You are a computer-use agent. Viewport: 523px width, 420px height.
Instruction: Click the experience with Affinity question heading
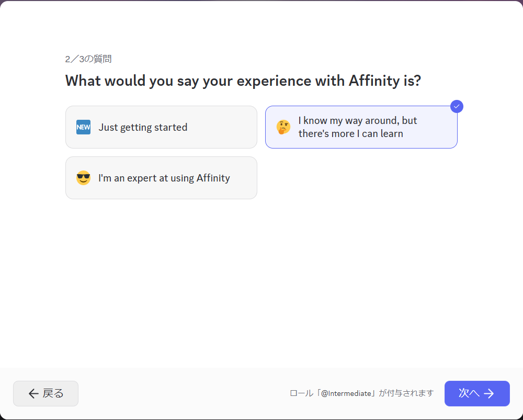pos(243,81)
